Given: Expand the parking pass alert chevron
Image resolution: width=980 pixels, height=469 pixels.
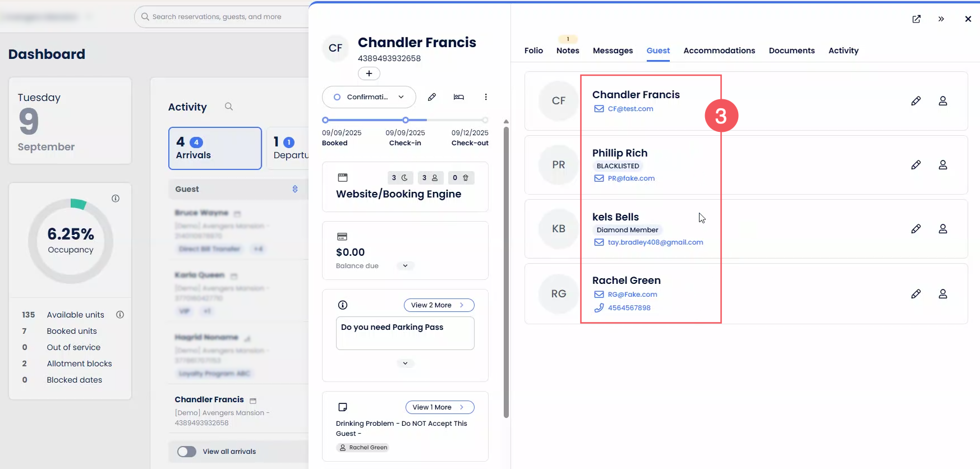Looking at the screenshot, I should (405, 364).
